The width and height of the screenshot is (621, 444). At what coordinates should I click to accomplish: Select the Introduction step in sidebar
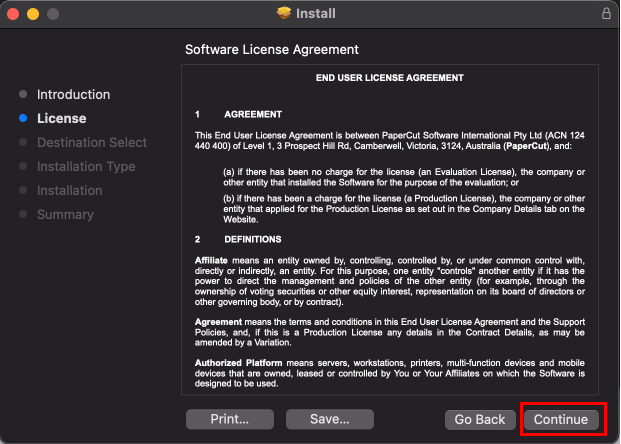click(74, 95)
